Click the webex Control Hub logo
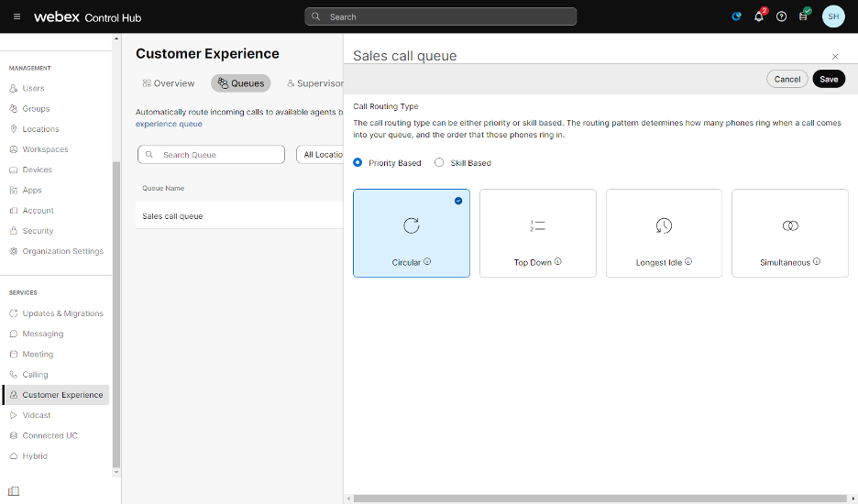 pos(88,17)
